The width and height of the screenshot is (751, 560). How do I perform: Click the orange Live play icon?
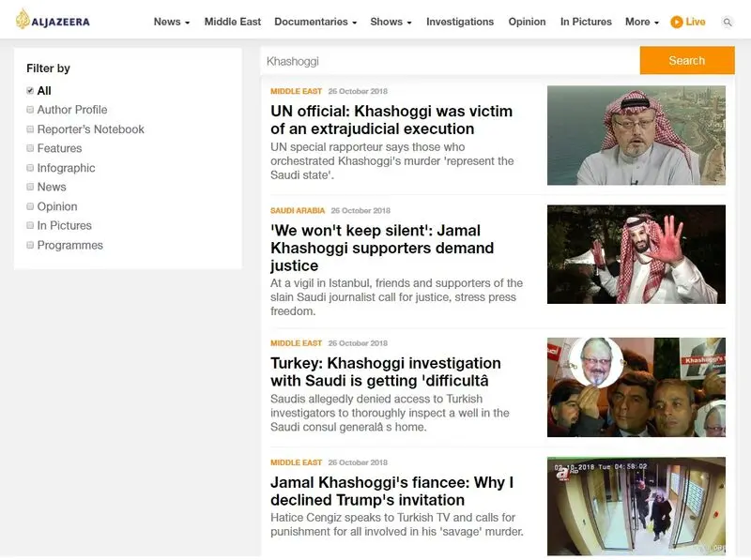point(676,22)
